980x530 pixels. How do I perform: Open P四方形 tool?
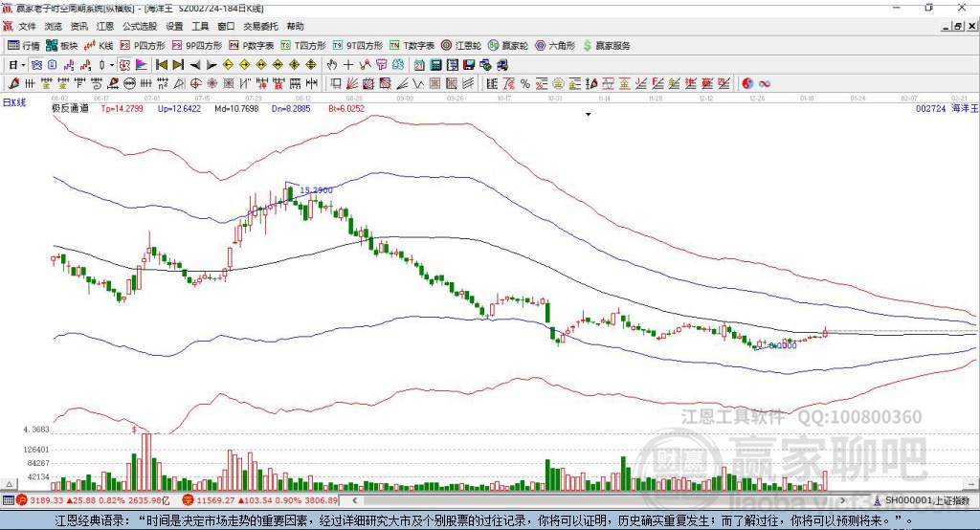click(143, 46)
